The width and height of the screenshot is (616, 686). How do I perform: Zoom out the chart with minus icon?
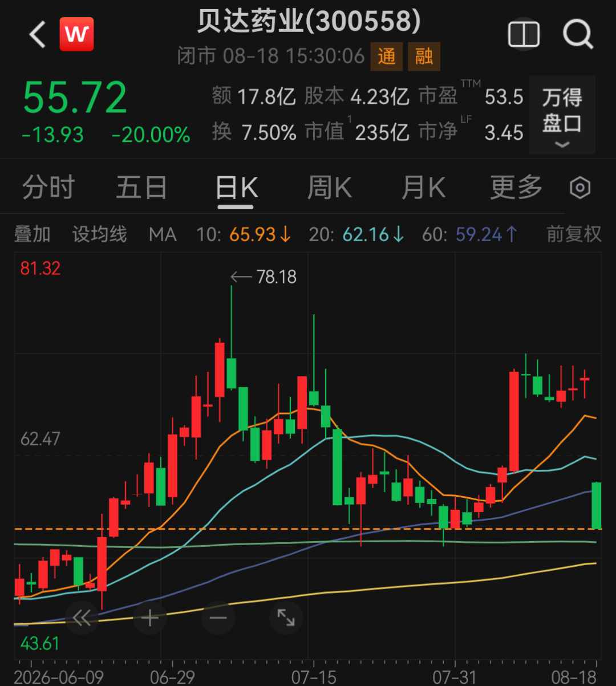218,618
